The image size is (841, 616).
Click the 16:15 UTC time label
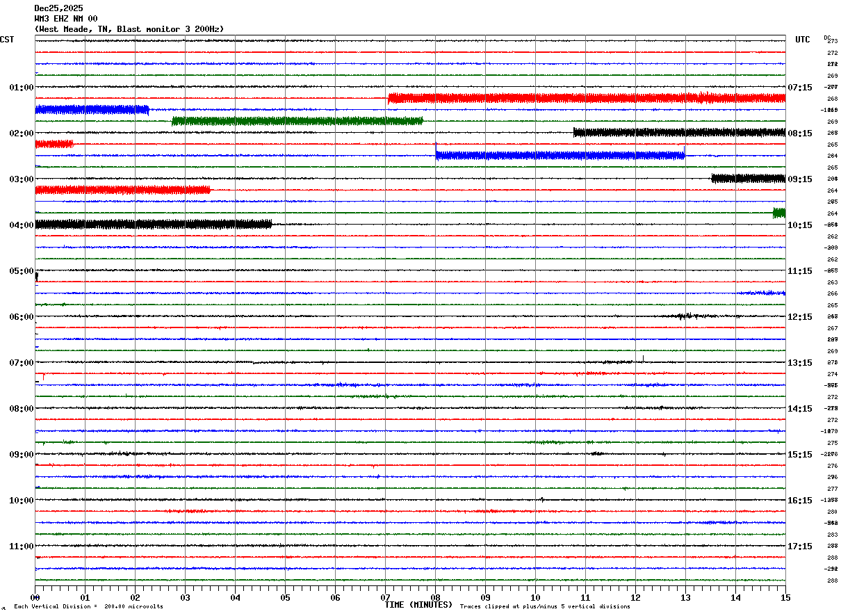(x=800, y=501)
